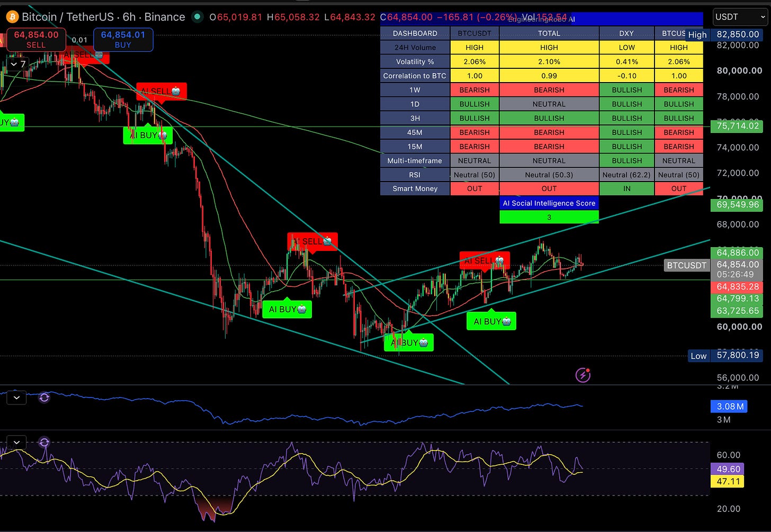
Task: Click the yellow RSI average value 47.11
Action: pyautogui.click(x=728, y=481)
